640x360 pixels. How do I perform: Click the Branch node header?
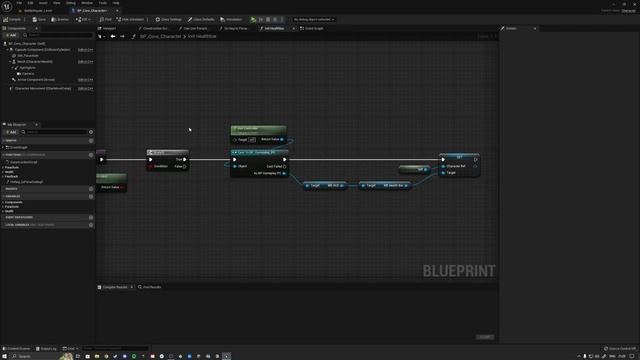click(x=168, y=153)
